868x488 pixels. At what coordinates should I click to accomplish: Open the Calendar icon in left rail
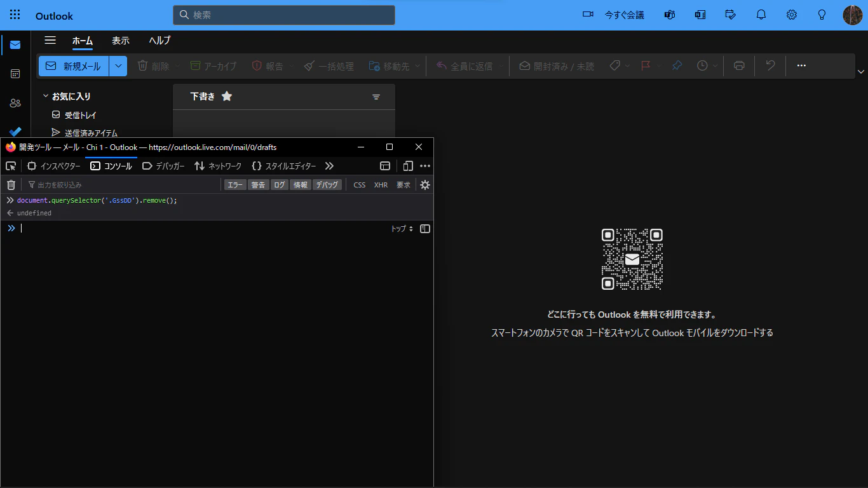tap(15, 74)
